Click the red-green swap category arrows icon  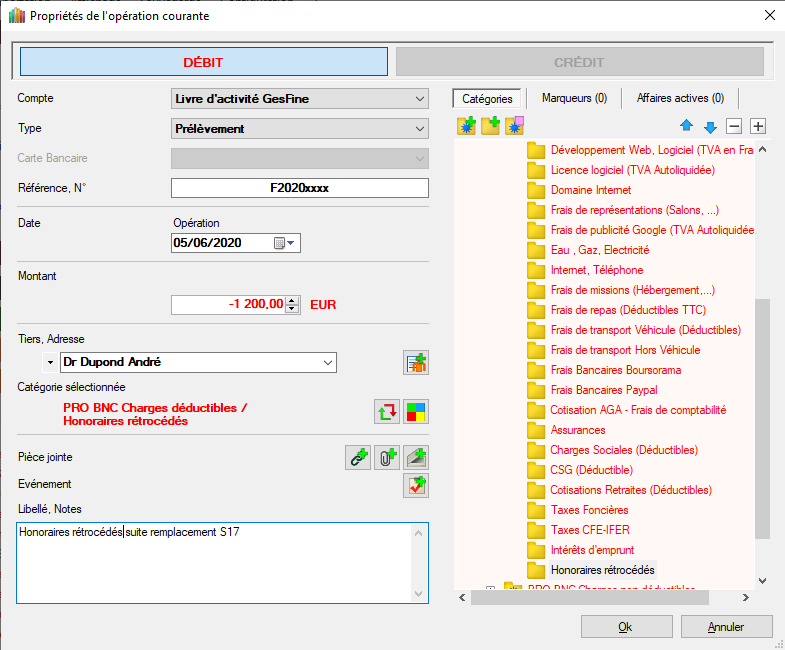[x=387, y=411]
